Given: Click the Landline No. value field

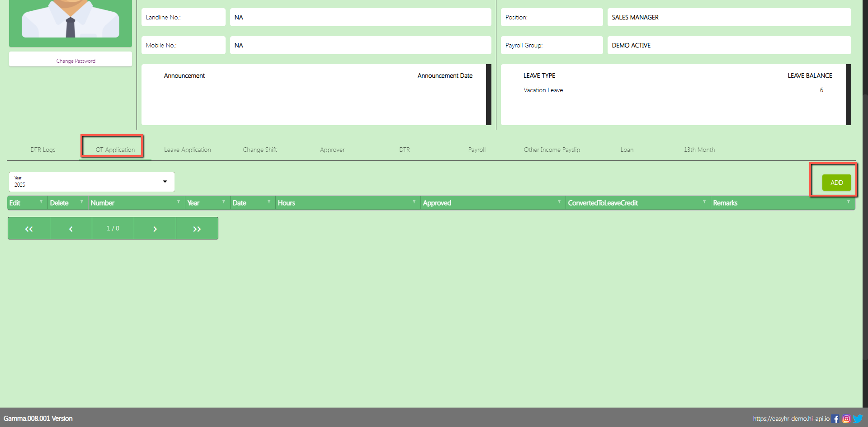Looking at the screenshot, I should pyautogui.click(x=361, y=17).
